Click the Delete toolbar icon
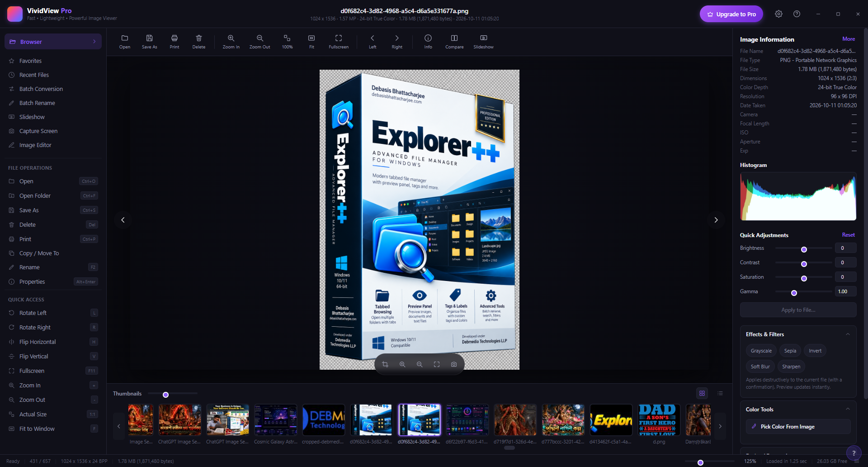868x467 pixels. click(199, 42)
